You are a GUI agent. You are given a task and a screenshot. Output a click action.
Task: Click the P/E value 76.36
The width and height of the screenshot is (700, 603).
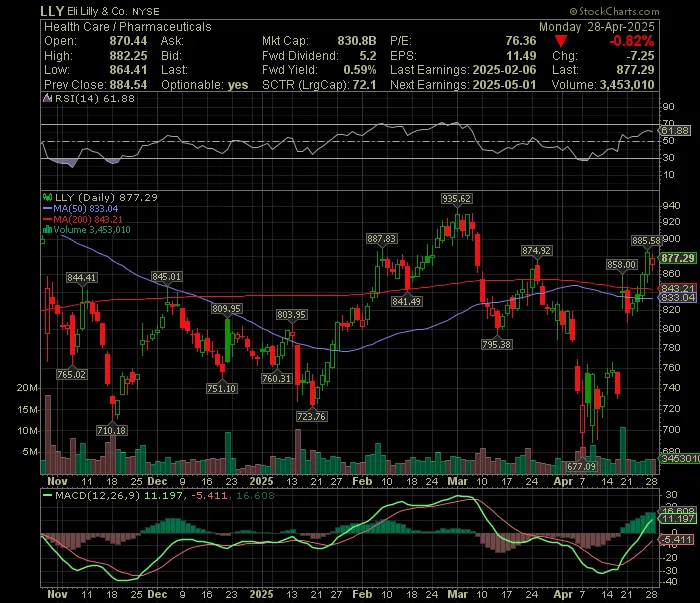click(521, 41)
